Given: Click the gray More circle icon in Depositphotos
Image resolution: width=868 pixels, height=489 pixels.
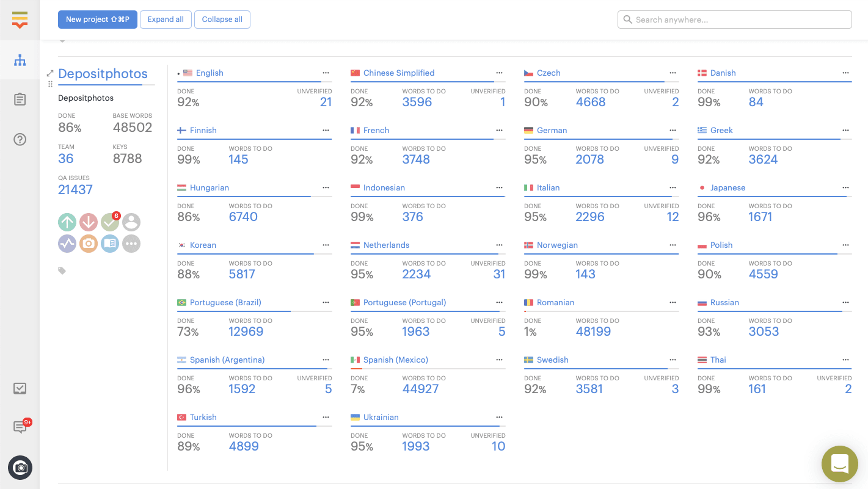Looking at the screenshot, I should coord(131,244).
